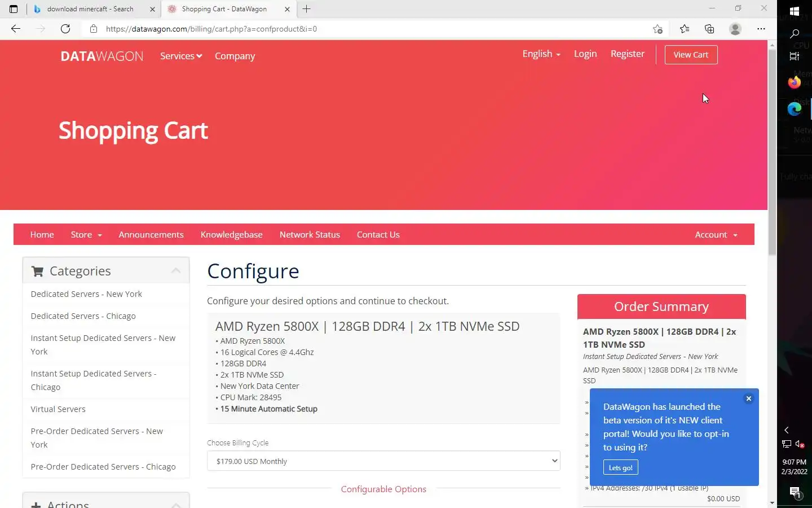Screen dimensions: 812x508
Task: Collapse the Categories panel chevron
Action: [176, 271]
